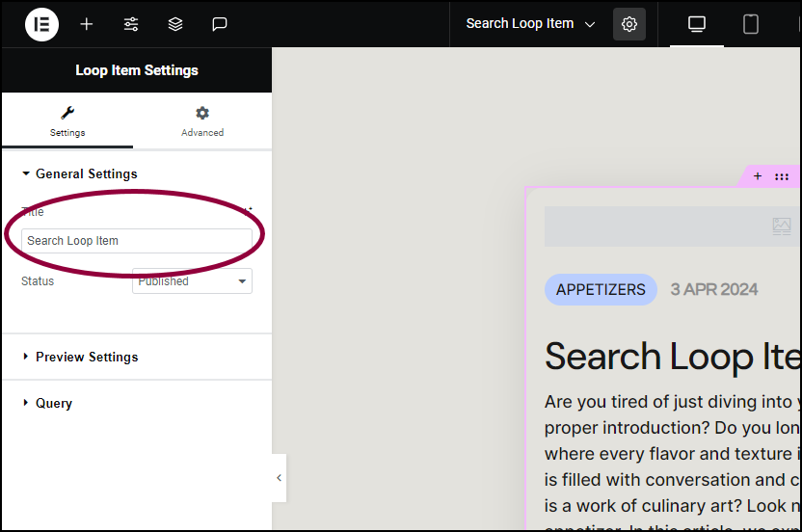Image resolution: width=802 pixels, height=532 pixels.
Task: Click the Title input field
Action: click(137, 240)
